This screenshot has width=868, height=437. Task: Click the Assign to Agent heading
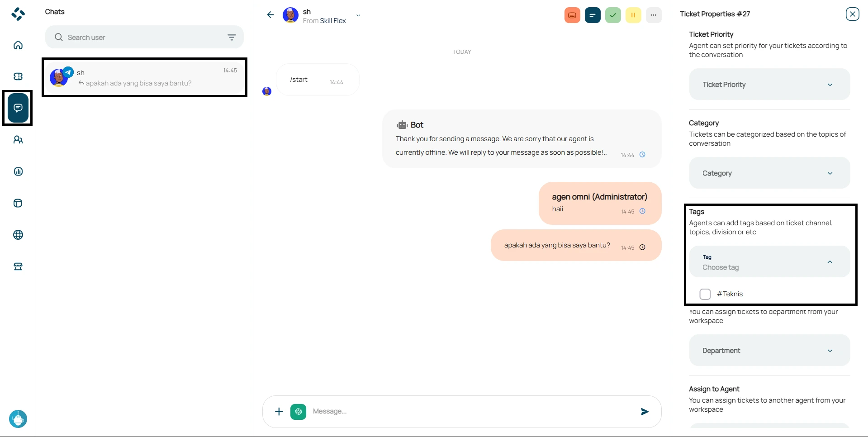[714, 389]
